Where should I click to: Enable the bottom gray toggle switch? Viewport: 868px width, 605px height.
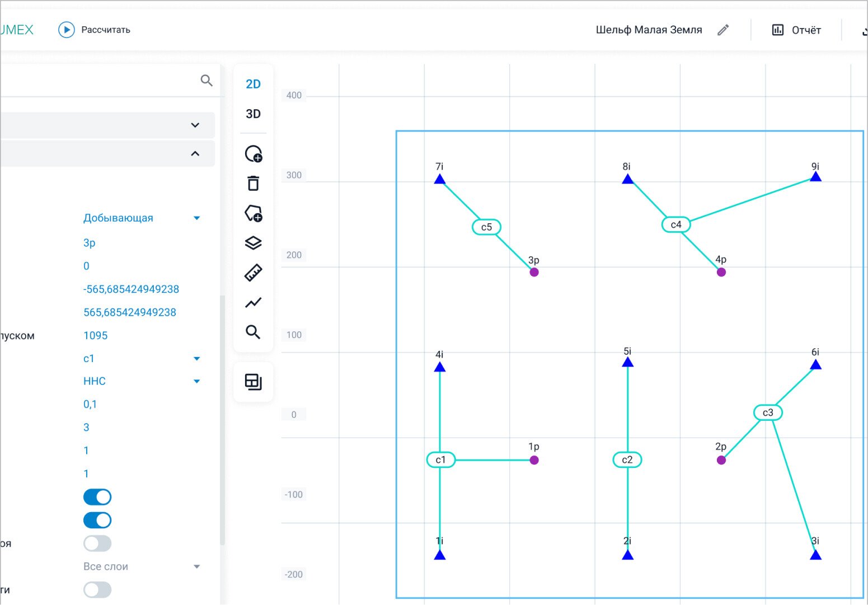click(x=97, y=590)
